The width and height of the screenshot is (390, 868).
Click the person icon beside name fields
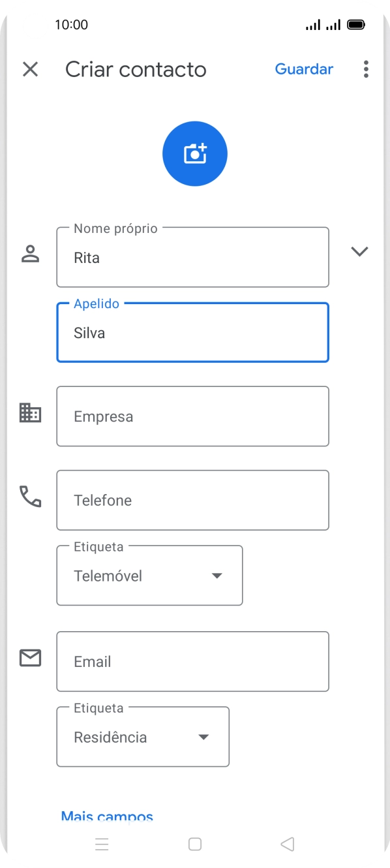30,253
